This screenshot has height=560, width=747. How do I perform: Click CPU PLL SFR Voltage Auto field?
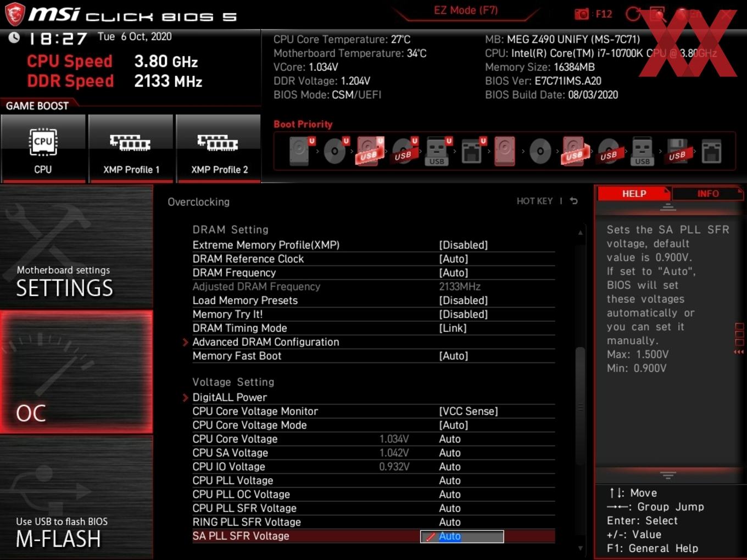(450, 508)
